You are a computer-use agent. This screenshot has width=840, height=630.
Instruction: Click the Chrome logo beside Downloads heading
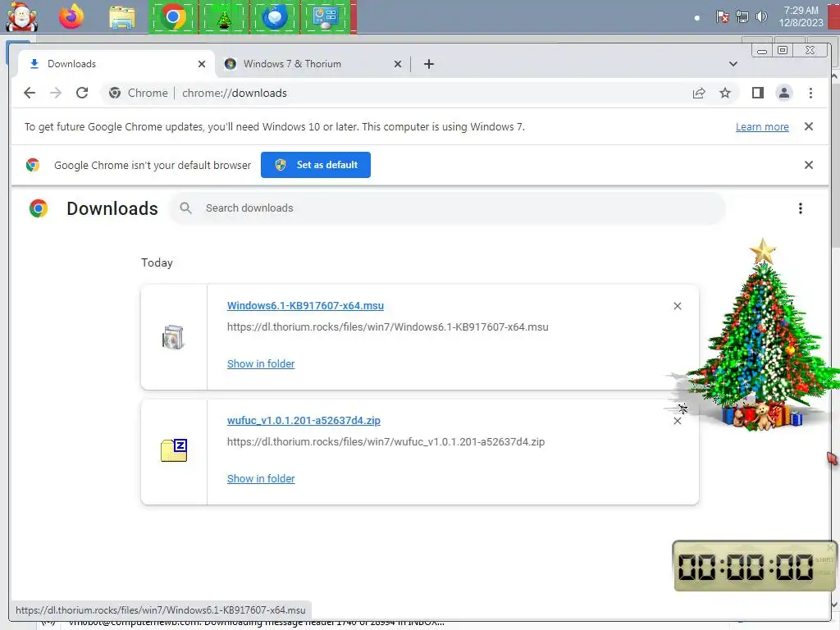coord(39,208)
